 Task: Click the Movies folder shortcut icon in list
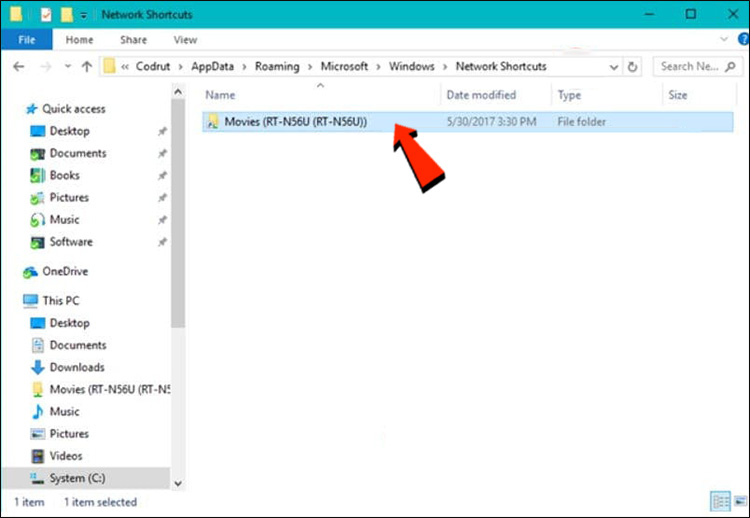click(x=213, y=122)
